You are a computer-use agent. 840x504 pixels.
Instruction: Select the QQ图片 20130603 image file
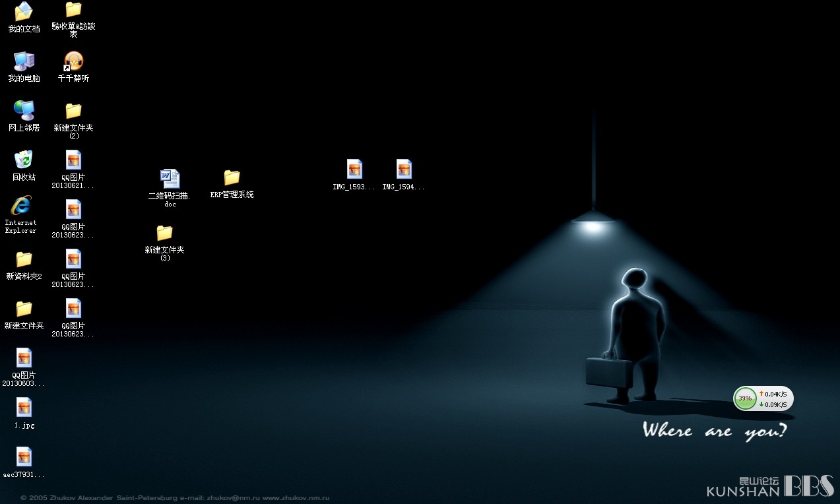click(x=24, y=358)
